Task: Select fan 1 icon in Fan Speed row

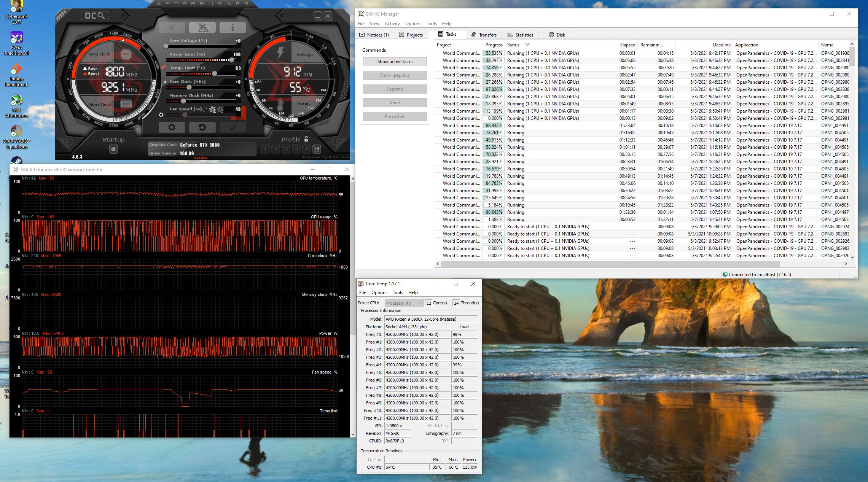Action: click(x=212, y=110)
